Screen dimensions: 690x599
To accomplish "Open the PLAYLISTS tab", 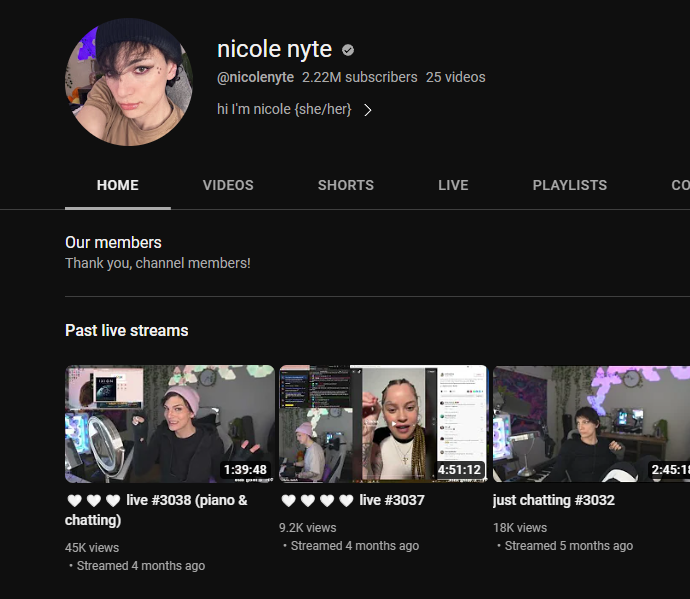I will tap(570, 185).
